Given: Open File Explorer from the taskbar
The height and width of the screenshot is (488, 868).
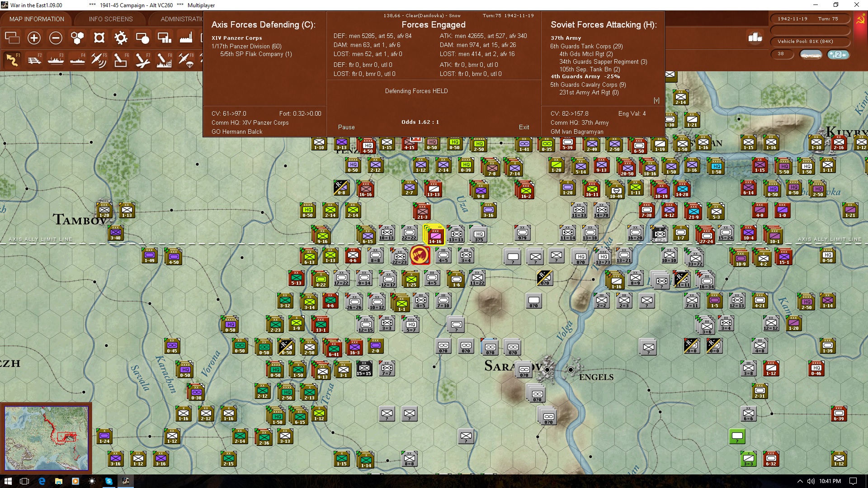Looking at the screenshot, I should pos(58,481).
